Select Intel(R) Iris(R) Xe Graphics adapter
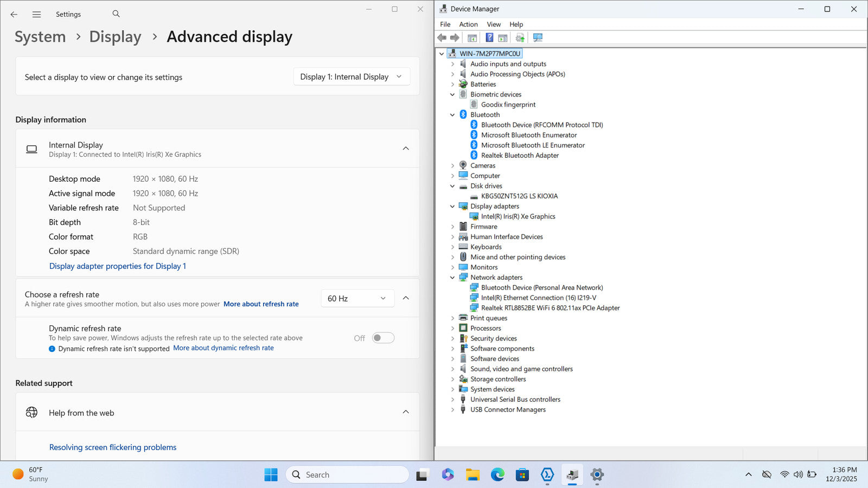 pos(518,216)
